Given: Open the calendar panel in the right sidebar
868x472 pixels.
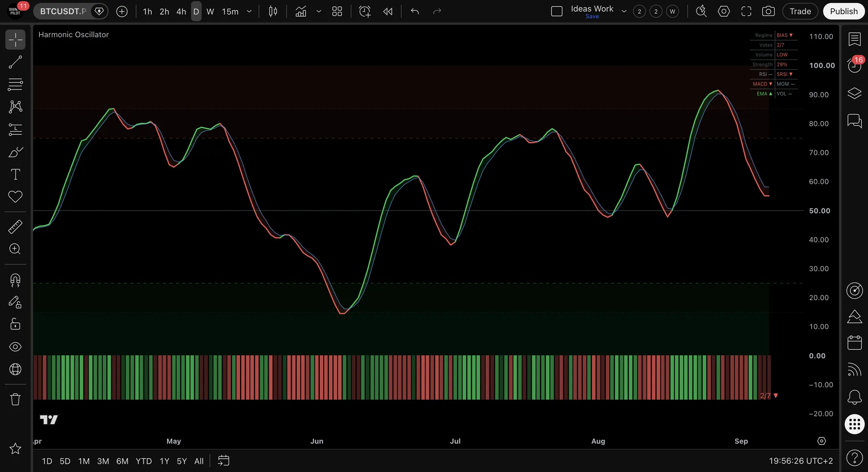Looking at the screenshot, I should tap(855, 343).
